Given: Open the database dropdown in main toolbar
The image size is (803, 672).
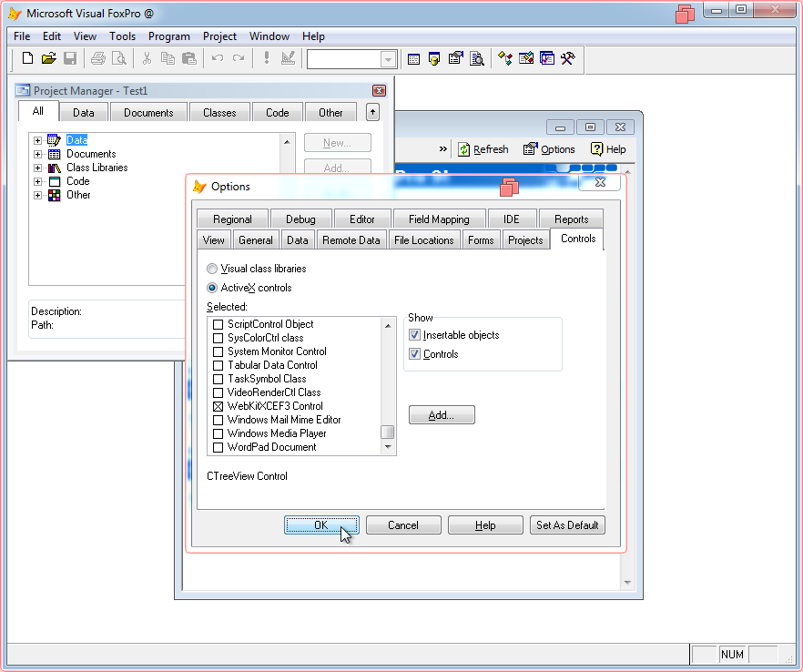Looking at the screenshot, I should point(388,59).
